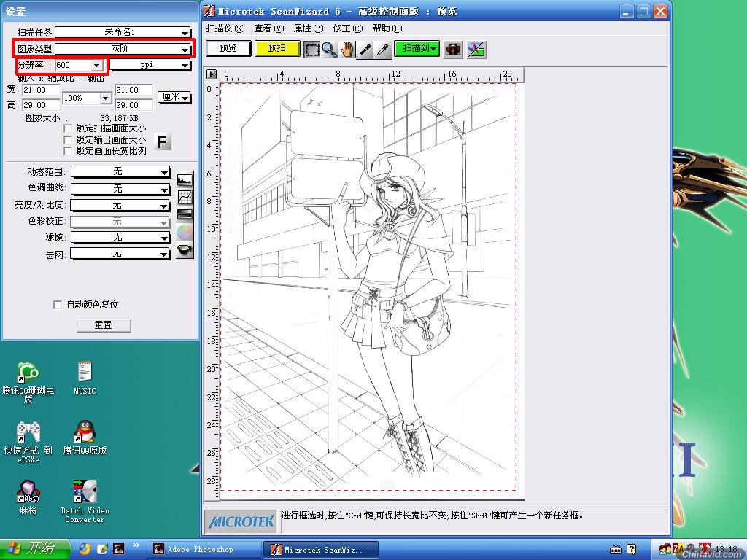
Task: Click the yellow 预扫 prescan button
Action: pyautogui.click(x=277, y=49)
